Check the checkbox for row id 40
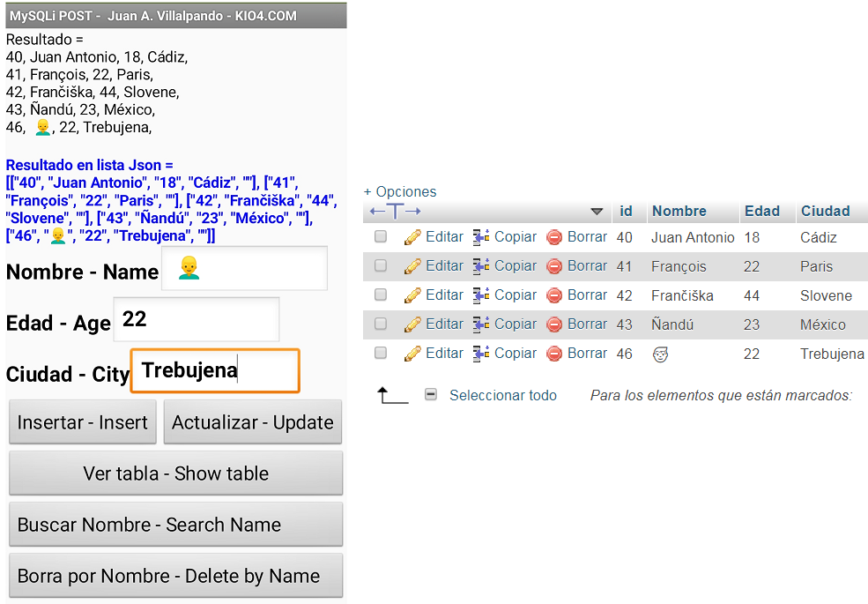868x604 pixels. tap(381, 237)
